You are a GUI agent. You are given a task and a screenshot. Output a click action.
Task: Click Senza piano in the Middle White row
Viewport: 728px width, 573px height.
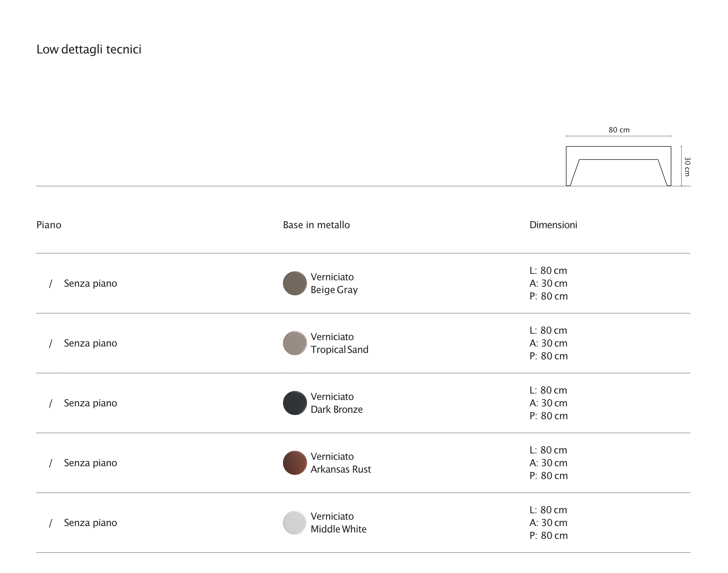90,522
